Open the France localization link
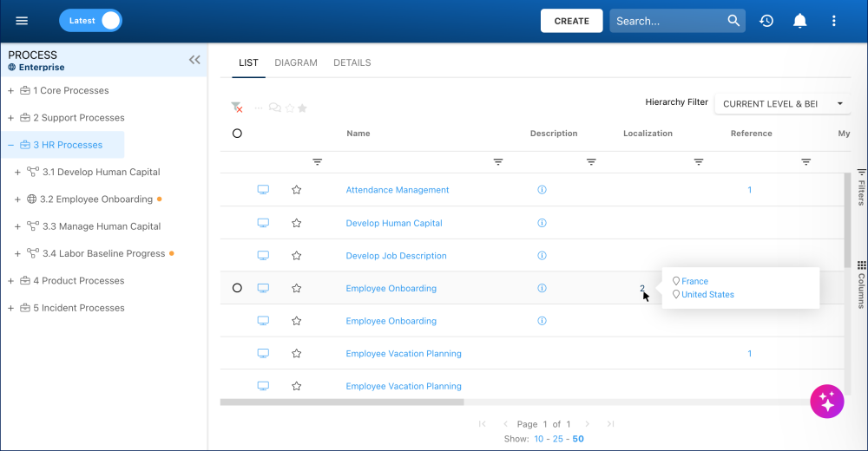The width and height of the screenshot is (868, 451). pyautogui.click(x=694, y=281)
